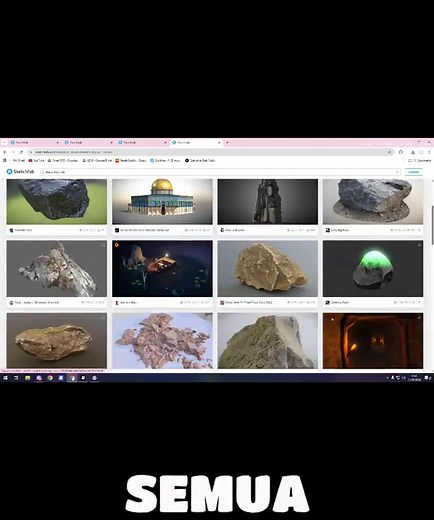Open the Chrome apps grid icon
Screen dimensions: 434x520
[5, 160]
